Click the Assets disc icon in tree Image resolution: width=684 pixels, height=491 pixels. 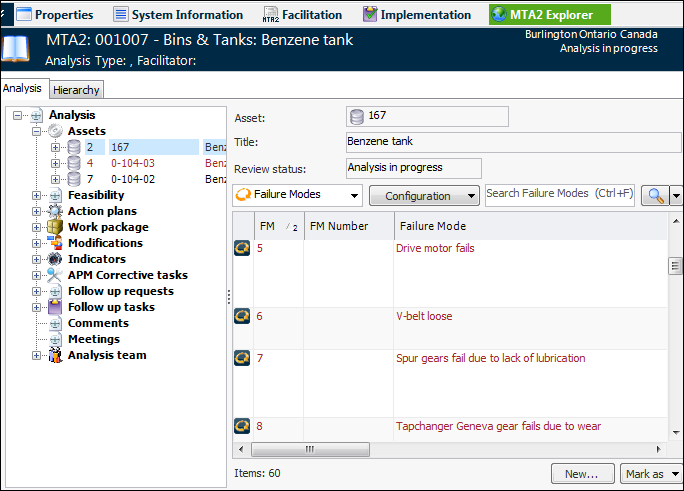pyautogui.click(x=55, y=131)
